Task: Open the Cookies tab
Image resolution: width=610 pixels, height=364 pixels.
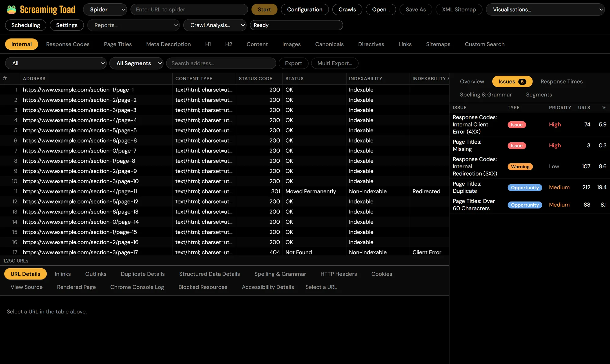Action: point(382,274)
